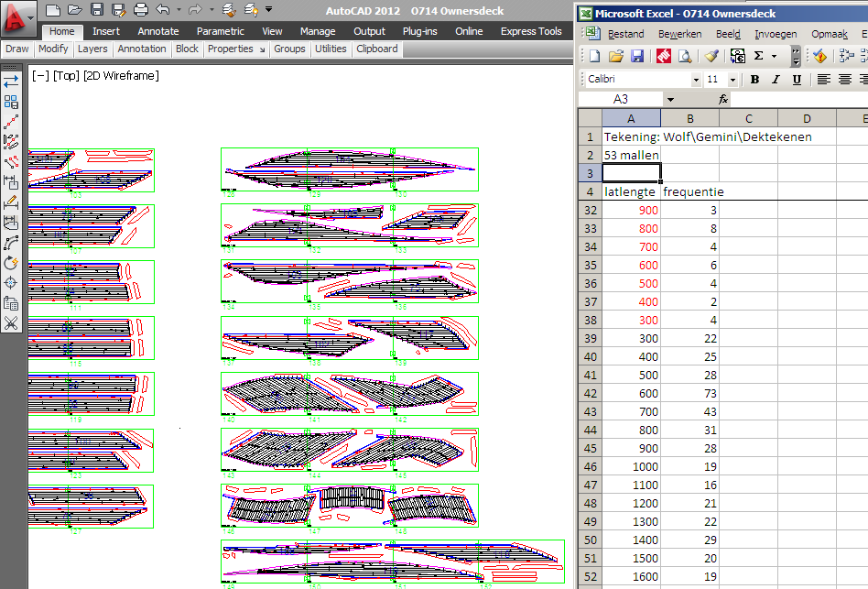The image size is (868, 589).
Task: Click the Plot printer icon in AutoCAD
Action: 140,10
